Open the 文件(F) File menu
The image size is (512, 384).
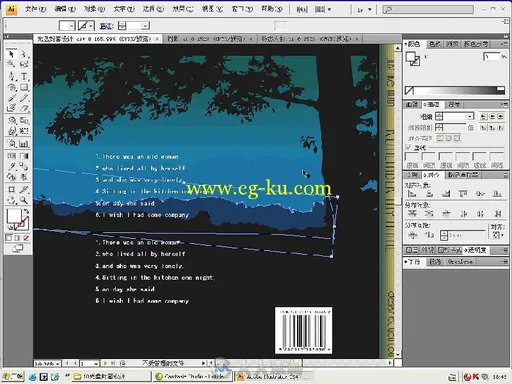pos(36,9)
